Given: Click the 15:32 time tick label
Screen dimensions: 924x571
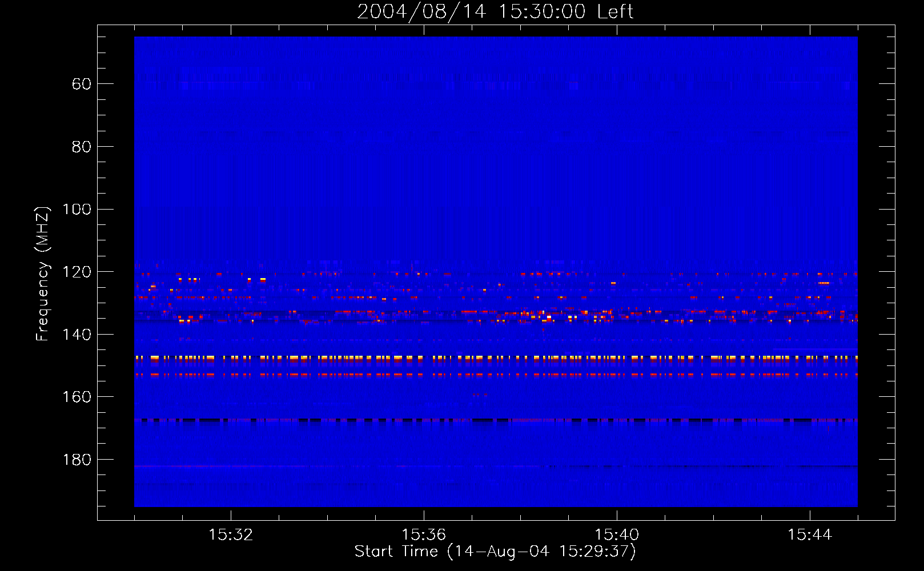Looking at the screenshot, I should pyautogui.click(x=231, y=535).
